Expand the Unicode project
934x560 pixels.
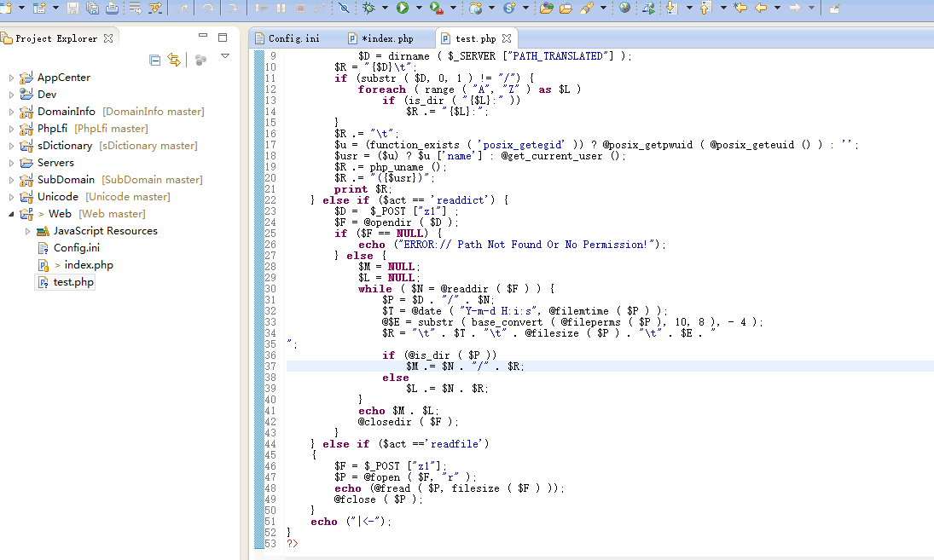click(x=11, y=197)
